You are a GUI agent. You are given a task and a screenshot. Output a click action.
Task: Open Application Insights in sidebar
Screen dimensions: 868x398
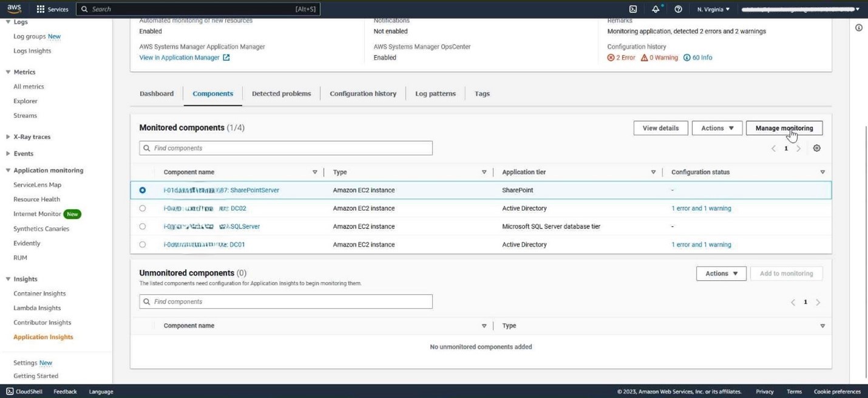pos(43,337)
